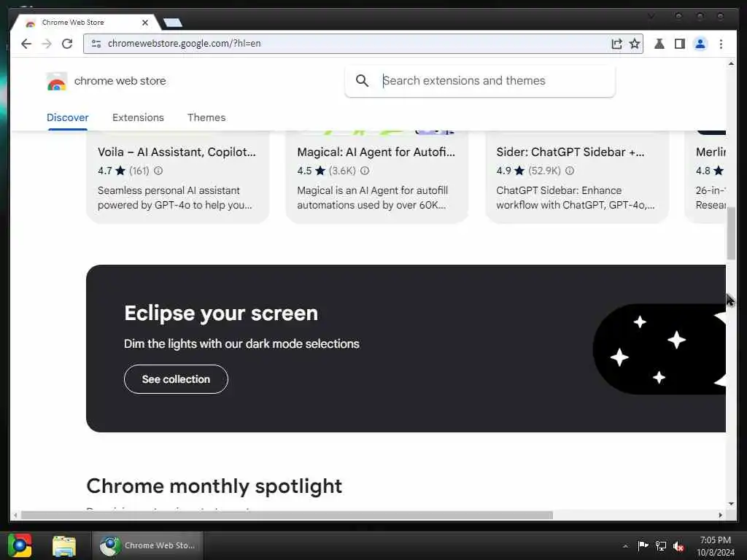Viewport: 747px width, 560px height.
Task: Click the forward navigation arrow
Action: click(x=47, y=44)
